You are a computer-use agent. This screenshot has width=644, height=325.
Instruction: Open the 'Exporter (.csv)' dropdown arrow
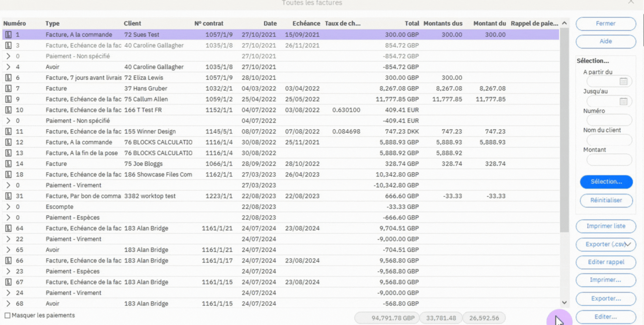point(627,244)
